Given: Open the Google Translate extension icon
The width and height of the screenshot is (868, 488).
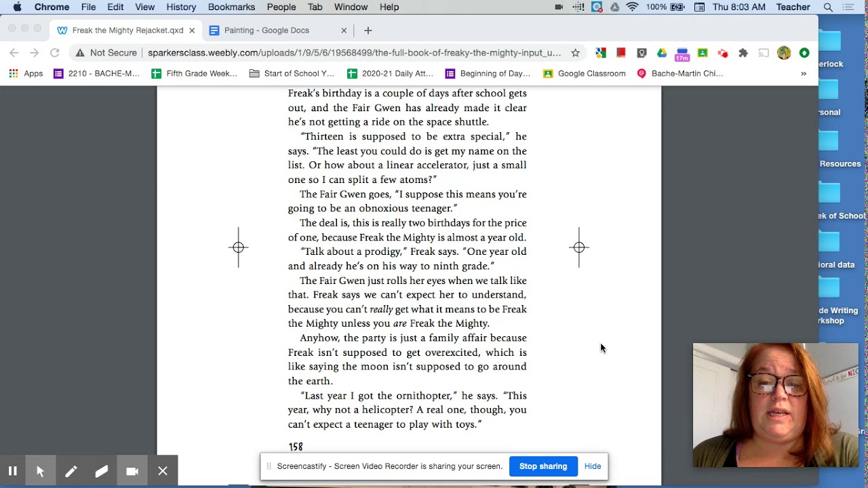Looking at the screenshot, I should tap(601, 53).
